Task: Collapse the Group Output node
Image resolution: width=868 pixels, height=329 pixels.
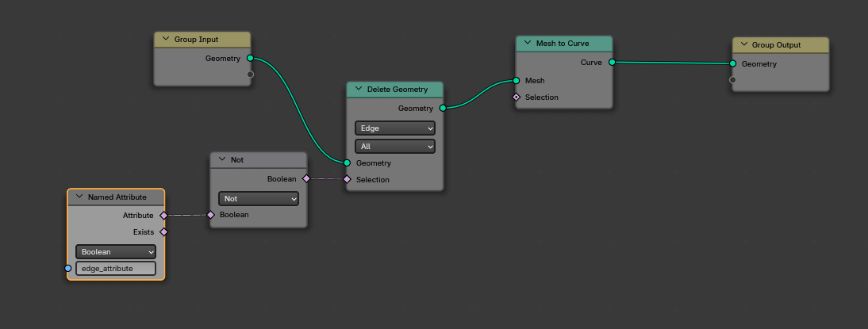Action: point(743,44)
